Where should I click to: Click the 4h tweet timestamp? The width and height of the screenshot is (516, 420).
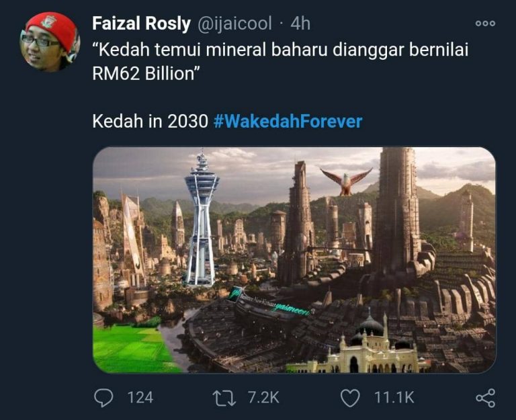point(300,24)
